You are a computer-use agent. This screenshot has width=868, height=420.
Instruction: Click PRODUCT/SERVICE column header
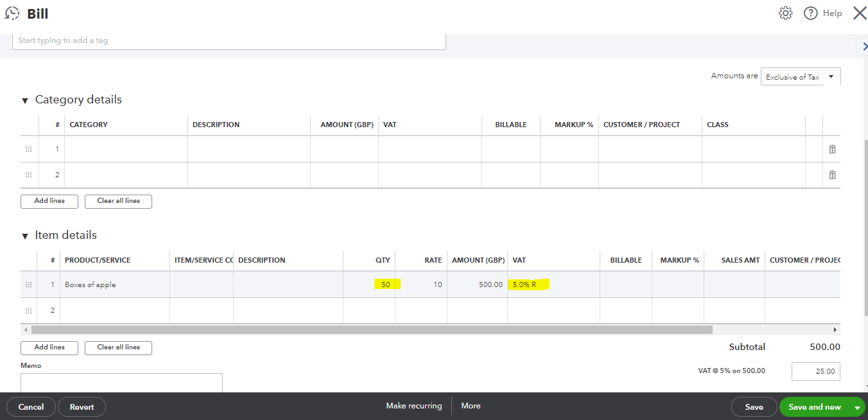98,260
